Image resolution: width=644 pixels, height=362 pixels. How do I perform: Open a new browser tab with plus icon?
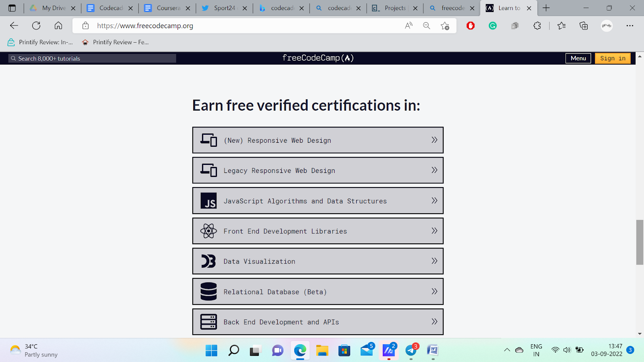(546, 8)
